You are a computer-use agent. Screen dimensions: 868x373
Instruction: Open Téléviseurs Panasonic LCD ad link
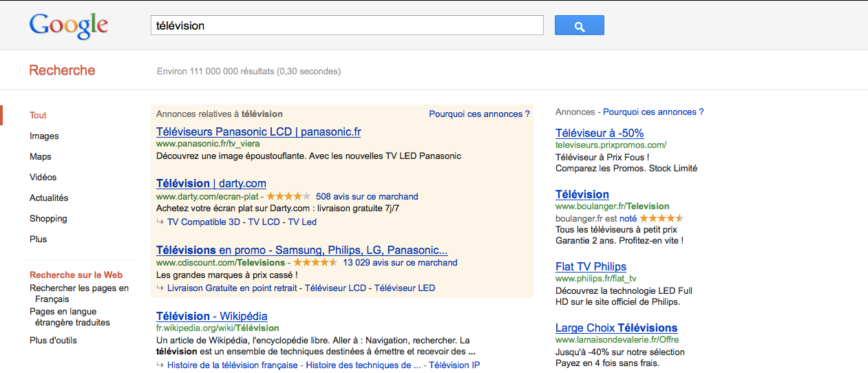259,131
